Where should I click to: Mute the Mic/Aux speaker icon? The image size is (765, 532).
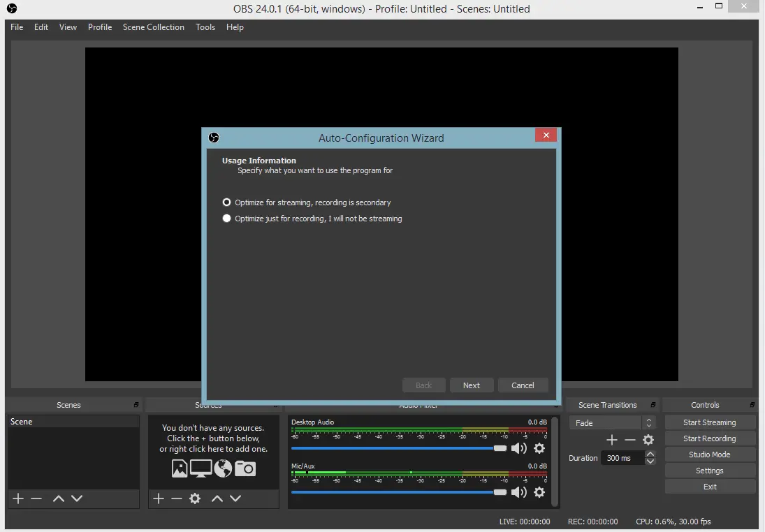(518, 492)
